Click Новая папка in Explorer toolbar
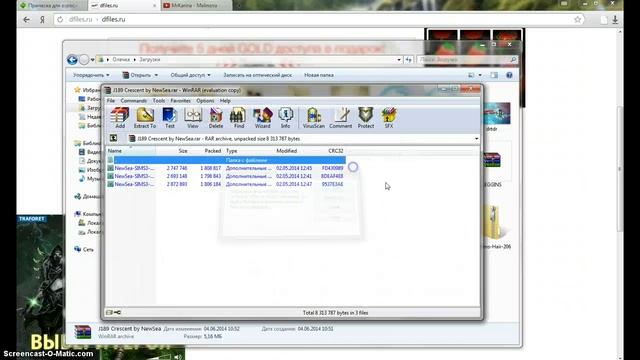640x360 pixels. [x=319, y=75]
